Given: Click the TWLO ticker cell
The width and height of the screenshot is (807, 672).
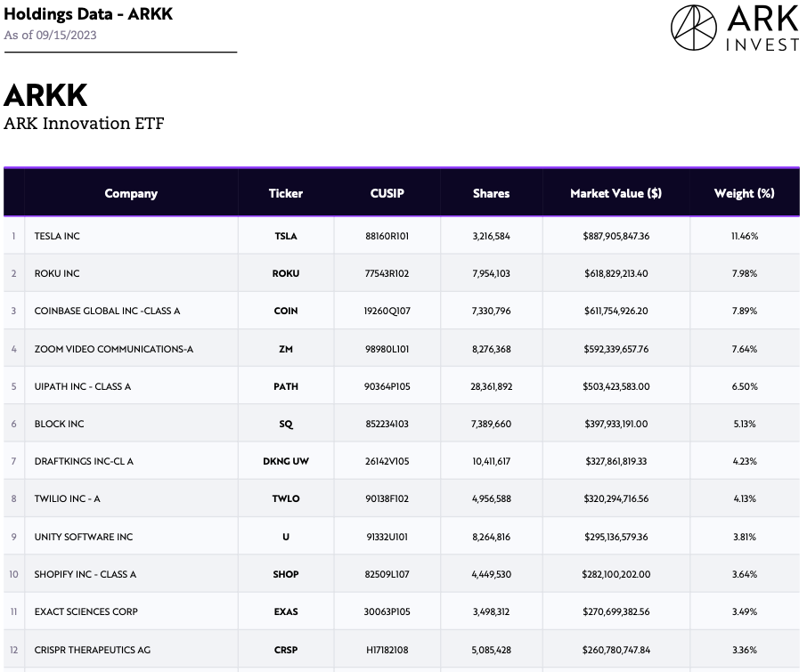Looking at the screenshot, I should [x=286, y=498].
